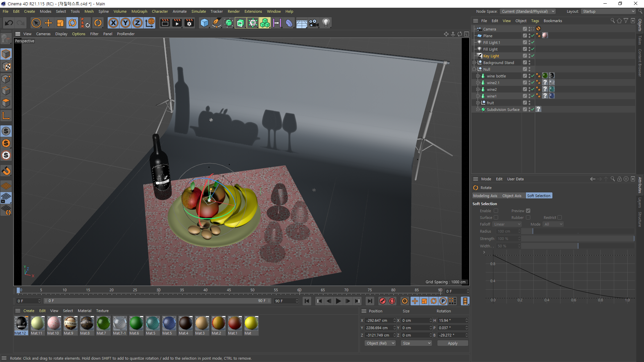Open the Render to Picture Viewer icon
644x362 pixels.
(177, 23)
